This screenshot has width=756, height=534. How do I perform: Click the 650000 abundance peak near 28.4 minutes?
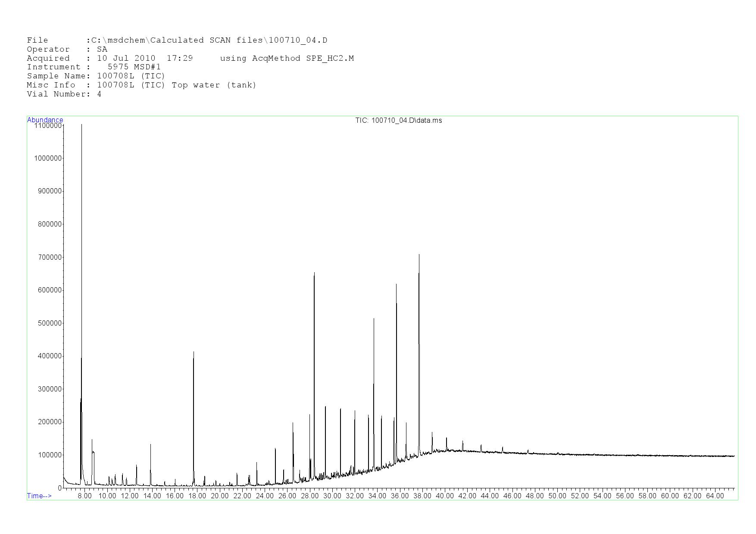tap(314, 274)
